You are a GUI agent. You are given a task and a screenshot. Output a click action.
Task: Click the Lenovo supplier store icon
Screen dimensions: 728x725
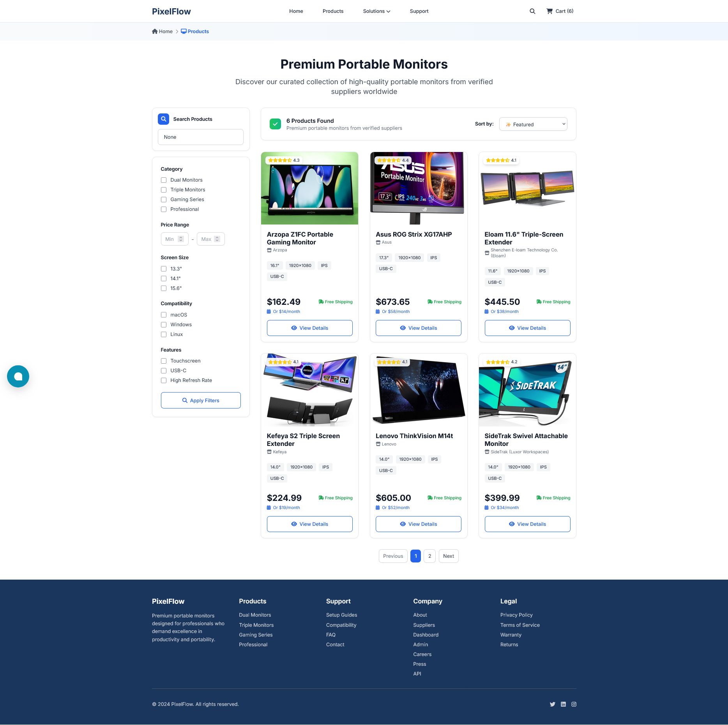click(378, 444)
